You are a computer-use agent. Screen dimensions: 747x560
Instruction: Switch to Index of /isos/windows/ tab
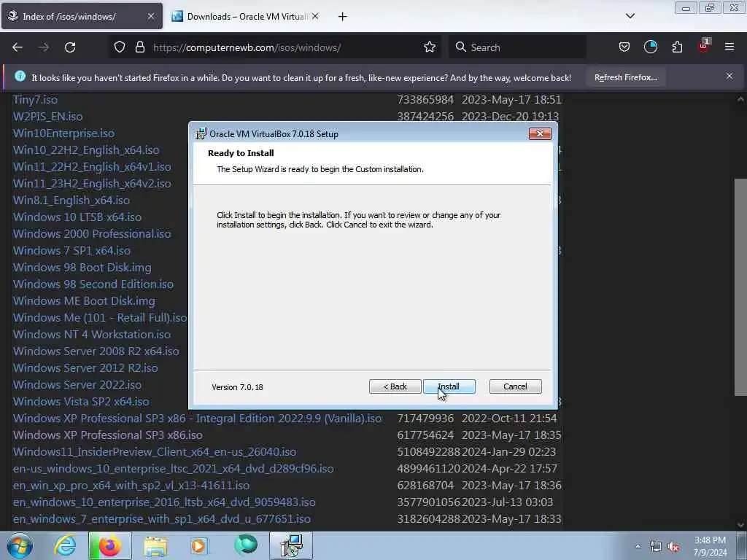point(82,17)
